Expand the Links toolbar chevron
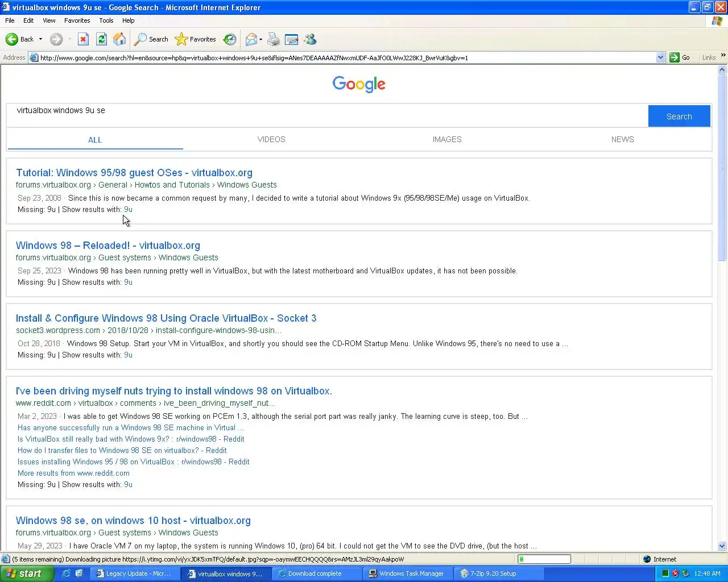 (x=723, y=56)
